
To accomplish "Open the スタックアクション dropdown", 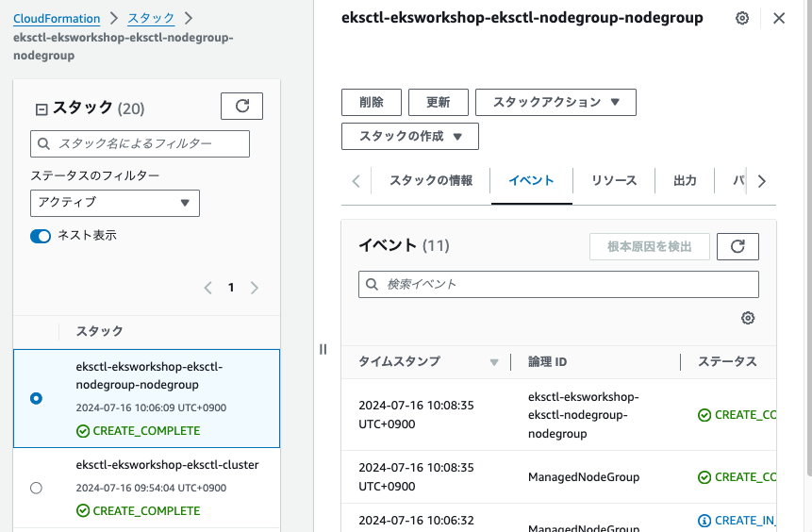I will (555, 103).
